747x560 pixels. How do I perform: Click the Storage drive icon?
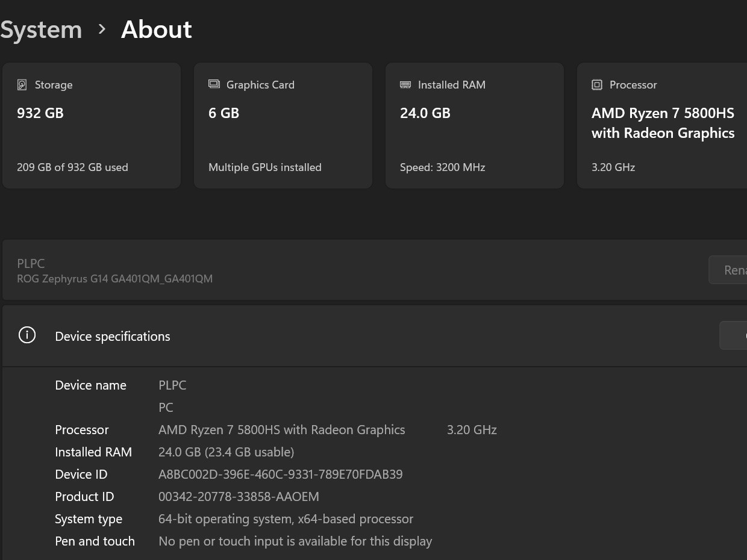[x=22, y=85]
